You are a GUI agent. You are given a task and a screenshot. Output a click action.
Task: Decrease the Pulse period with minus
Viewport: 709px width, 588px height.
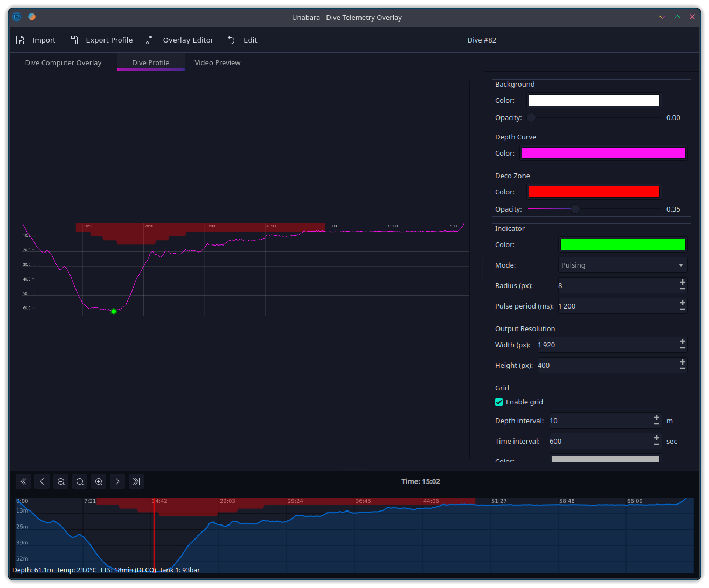[683, 310]
